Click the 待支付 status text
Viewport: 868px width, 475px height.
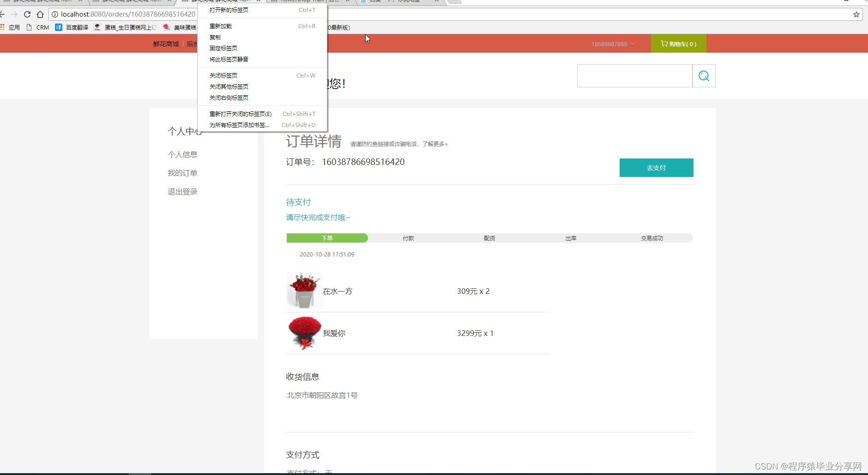click(x=298, y=202)
